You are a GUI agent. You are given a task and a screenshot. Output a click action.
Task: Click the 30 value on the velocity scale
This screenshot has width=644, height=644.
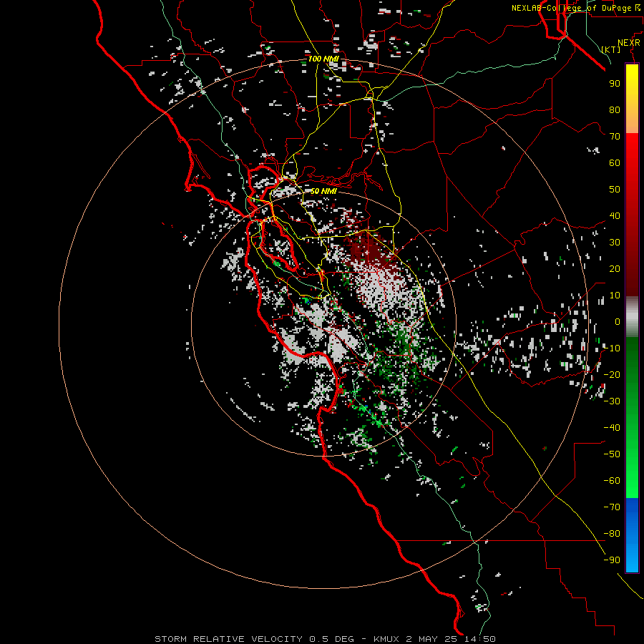click(615, 243)
